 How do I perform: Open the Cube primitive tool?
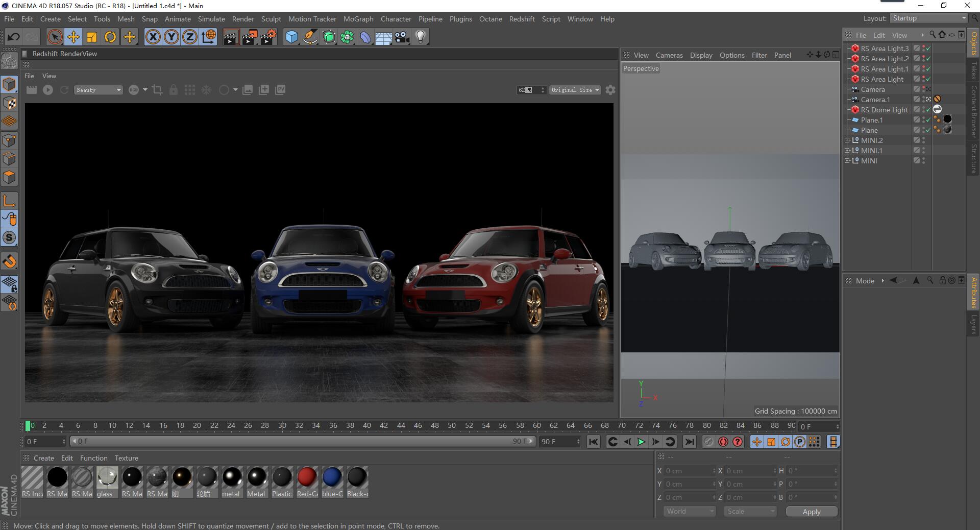click(x=290, y=37)
